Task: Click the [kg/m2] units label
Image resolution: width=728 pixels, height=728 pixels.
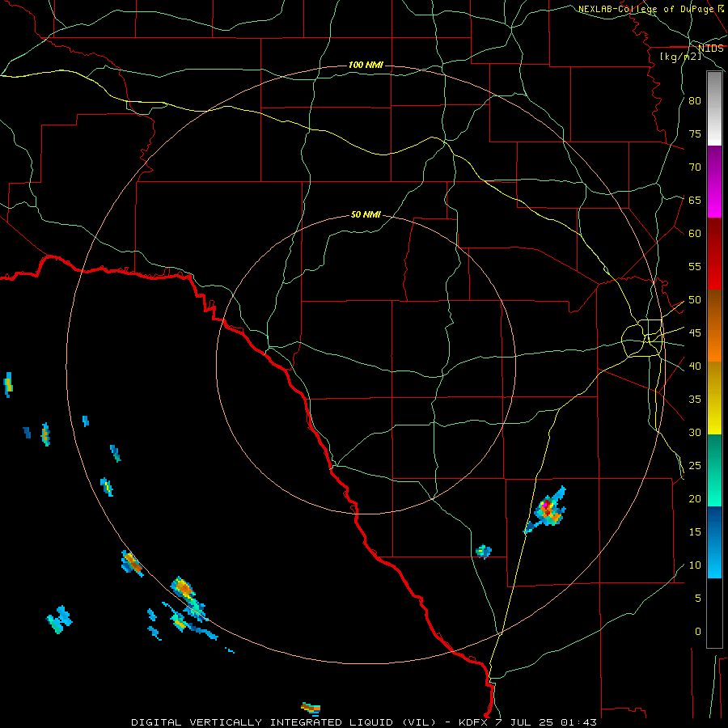Action: (680, 57)
